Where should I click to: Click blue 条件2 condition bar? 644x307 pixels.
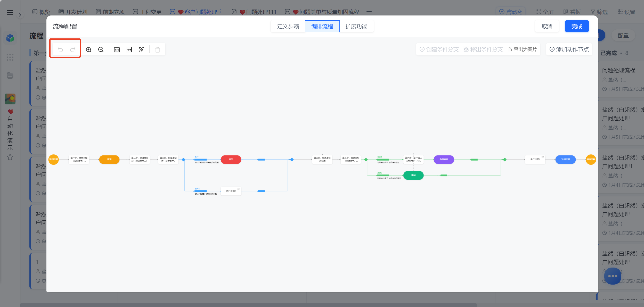(201, 191)
